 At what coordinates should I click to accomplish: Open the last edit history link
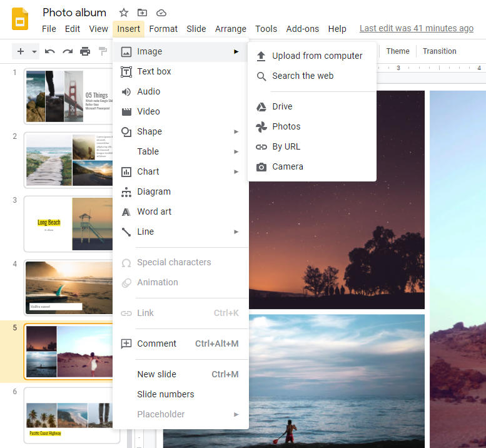click(x=417, y=28)
